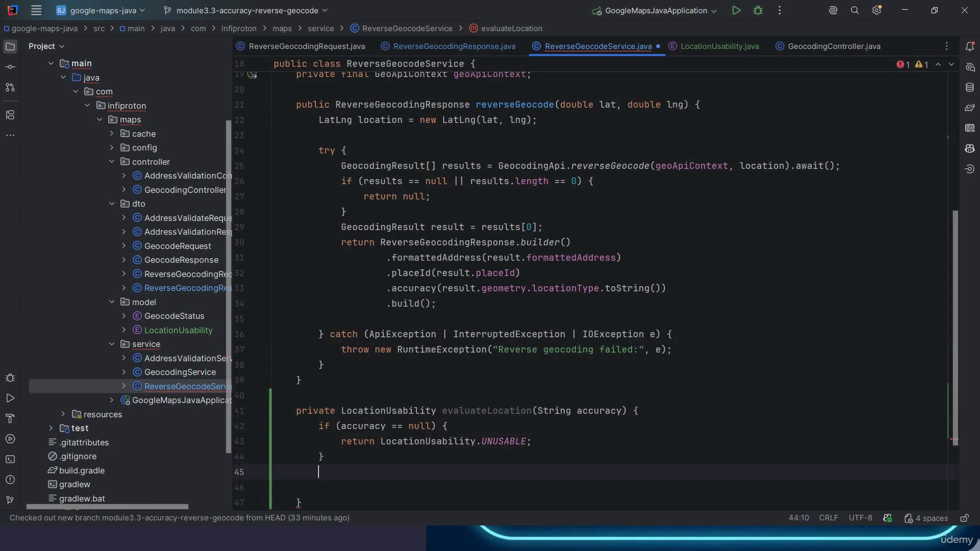This screenshot has width=980, height=551.
Task: Collapse the controller folder
Action: (x=112, y=162)
